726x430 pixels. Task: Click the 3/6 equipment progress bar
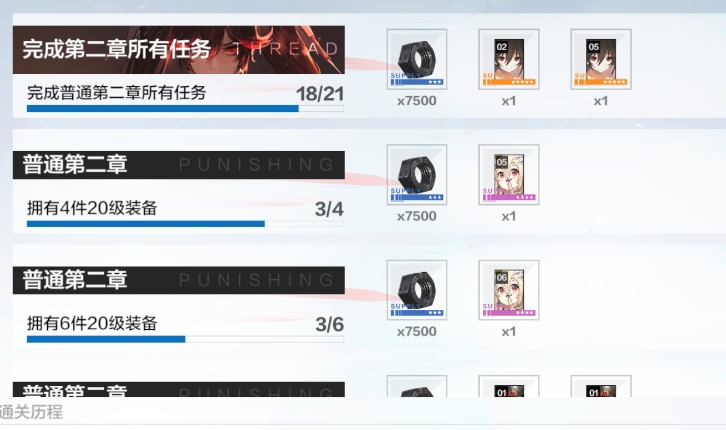(185, 339)
